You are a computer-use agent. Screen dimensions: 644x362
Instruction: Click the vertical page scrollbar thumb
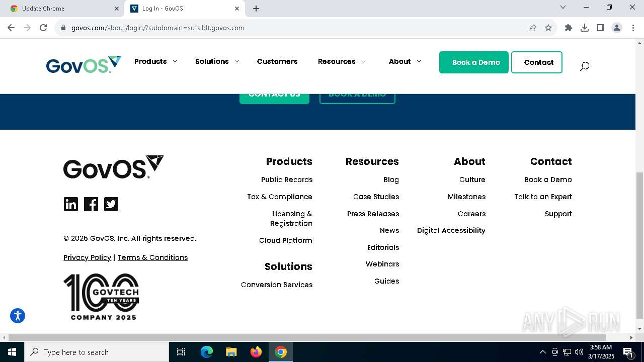pos(639,245)
